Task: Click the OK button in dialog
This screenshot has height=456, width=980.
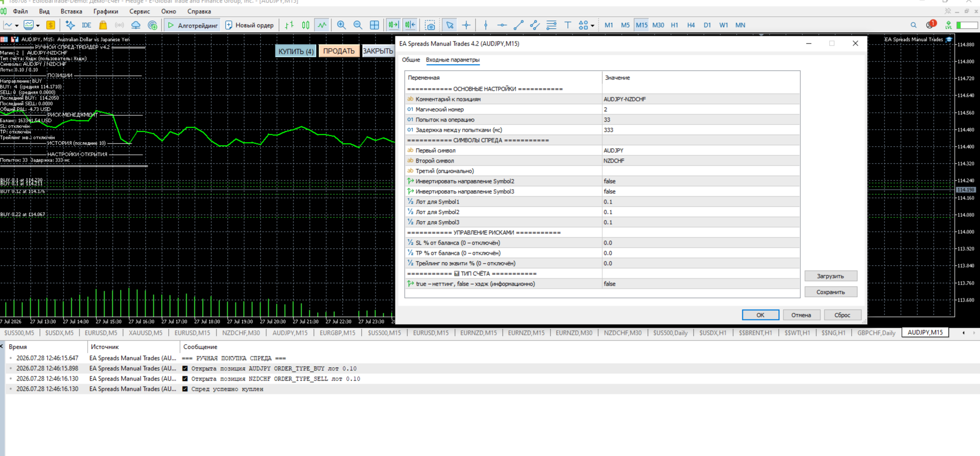Action: 760,315
